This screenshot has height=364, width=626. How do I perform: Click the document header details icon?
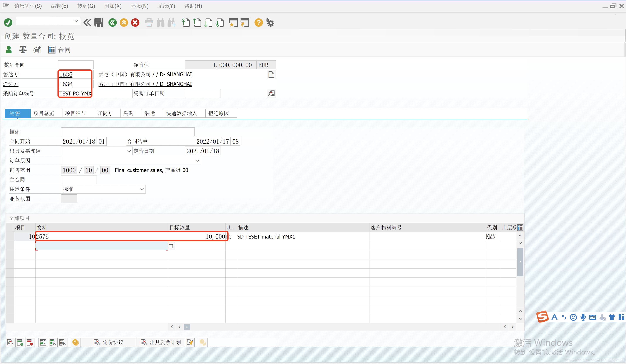(x=271, y=75)
